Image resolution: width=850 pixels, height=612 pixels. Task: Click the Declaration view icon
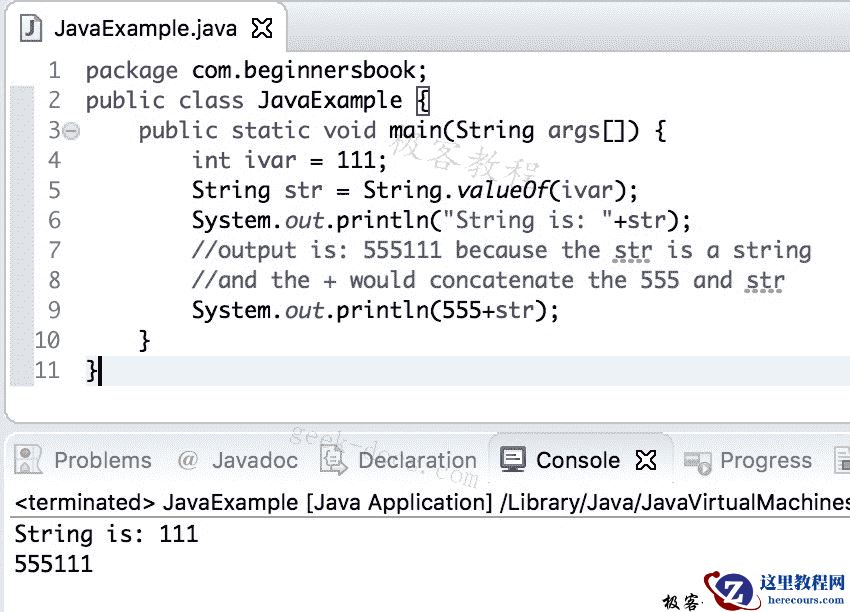331,460
